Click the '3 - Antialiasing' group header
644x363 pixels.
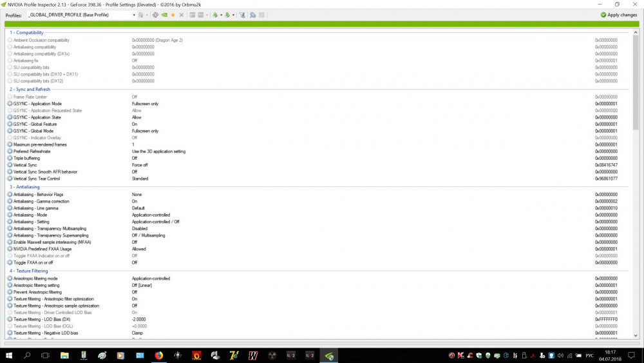point(24,187)
